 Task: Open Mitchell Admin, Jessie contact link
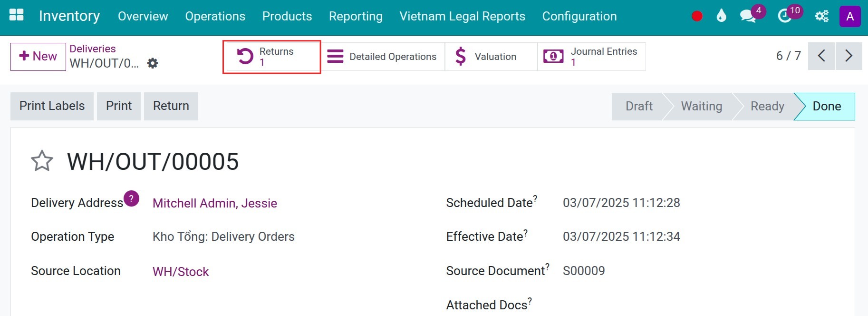click(x=215, y=203)
